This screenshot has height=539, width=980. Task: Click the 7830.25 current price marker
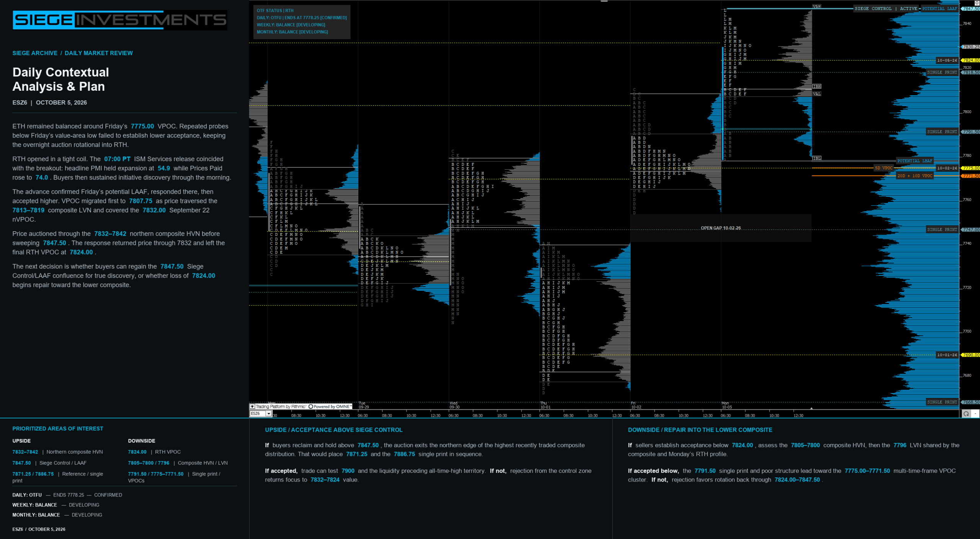(971, 47)
